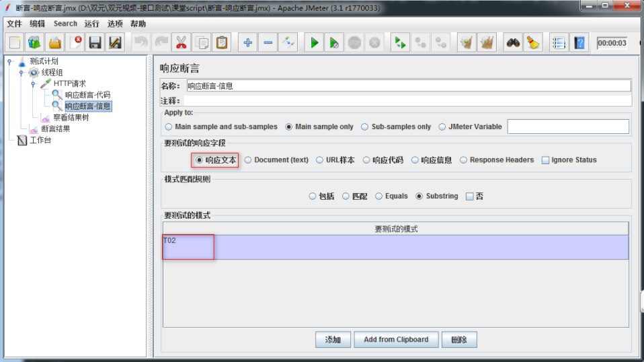Select Main sample only radio

[x=289, y=127]
